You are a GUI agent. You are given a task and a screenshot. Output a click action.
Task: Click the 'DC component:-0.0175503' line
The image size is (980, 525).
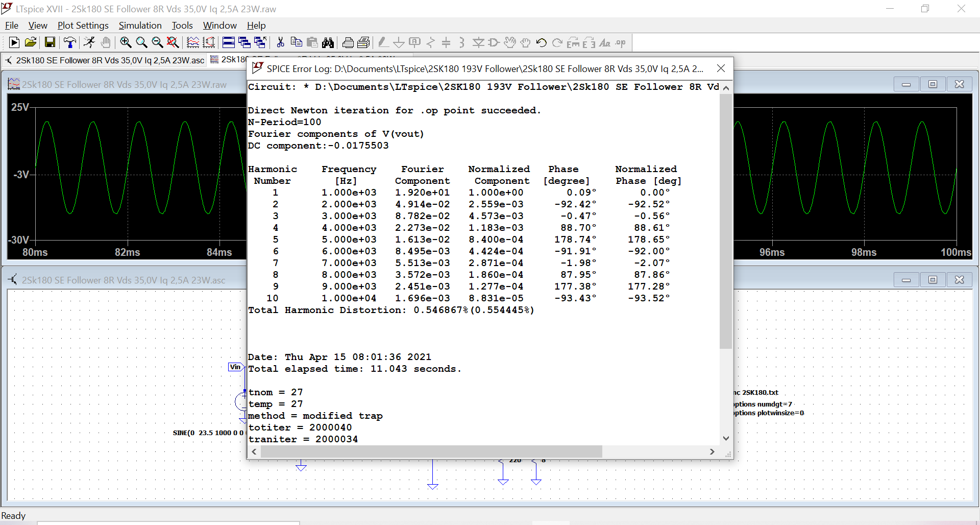pyautogui.click(x=318, y=146)
